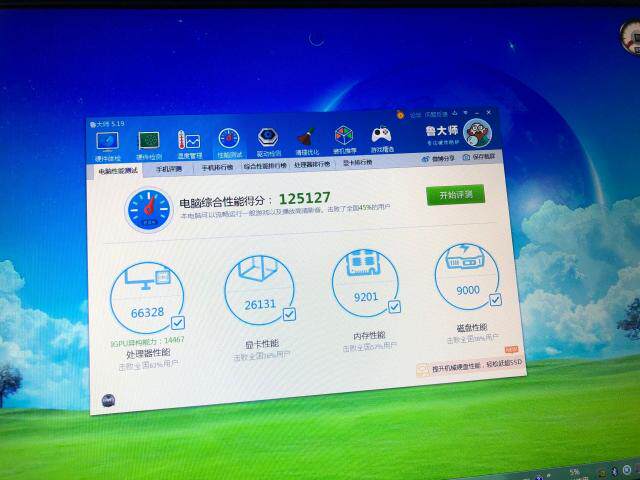Screen dimensions: 640x480
Task: Click the graphics card cube icon above 26131
Action: pos(258,268)
